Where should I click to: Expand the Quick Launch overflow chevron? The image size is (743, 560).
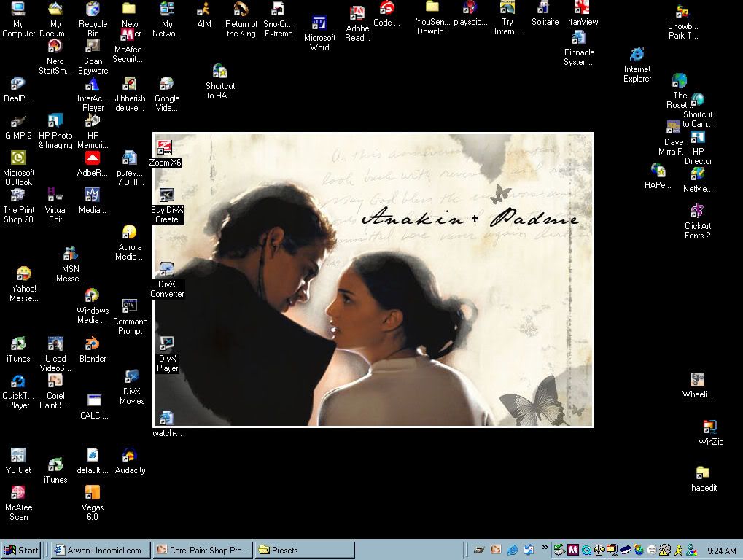pyautogui.click(x=545, y=548)
